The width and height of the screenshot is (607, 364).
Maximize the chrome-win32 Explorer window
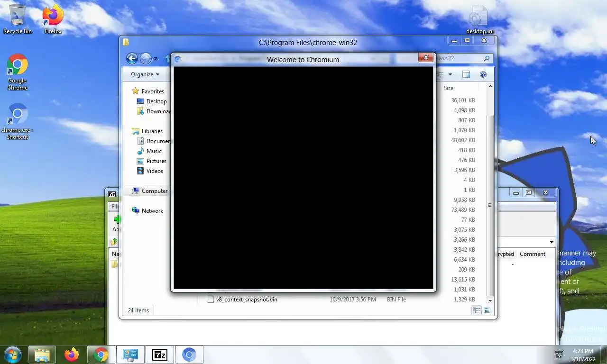coord(467,41)
